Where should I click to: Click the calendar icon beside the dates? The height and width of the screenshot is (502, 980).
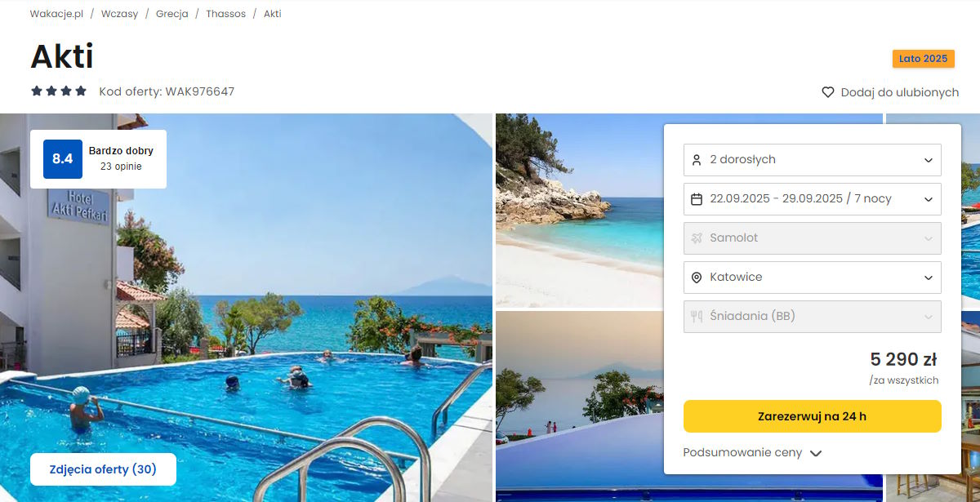(697, 199)
